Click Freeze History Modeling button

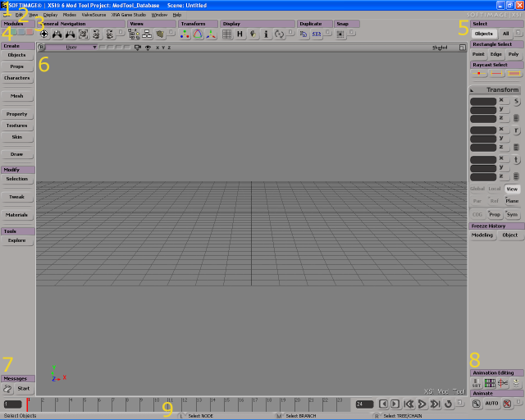(x=482, y=235)
